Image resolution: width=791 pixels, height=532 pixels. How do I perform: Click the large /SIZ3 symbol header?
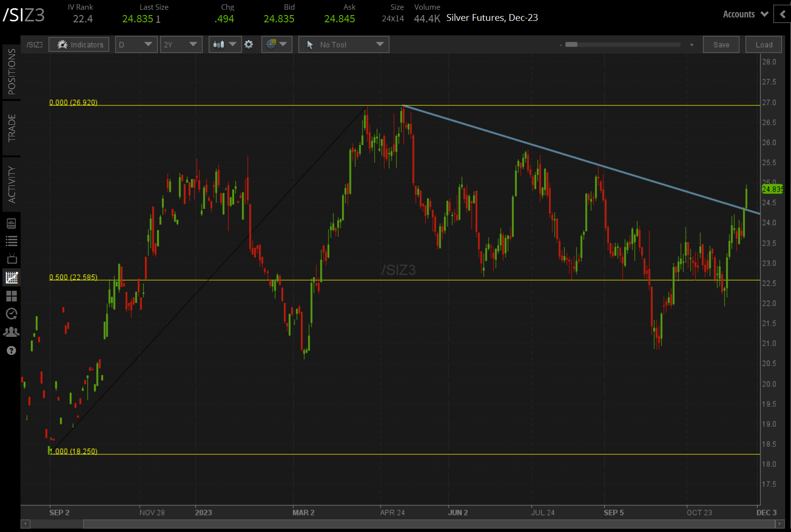click(x=24, y=15)
